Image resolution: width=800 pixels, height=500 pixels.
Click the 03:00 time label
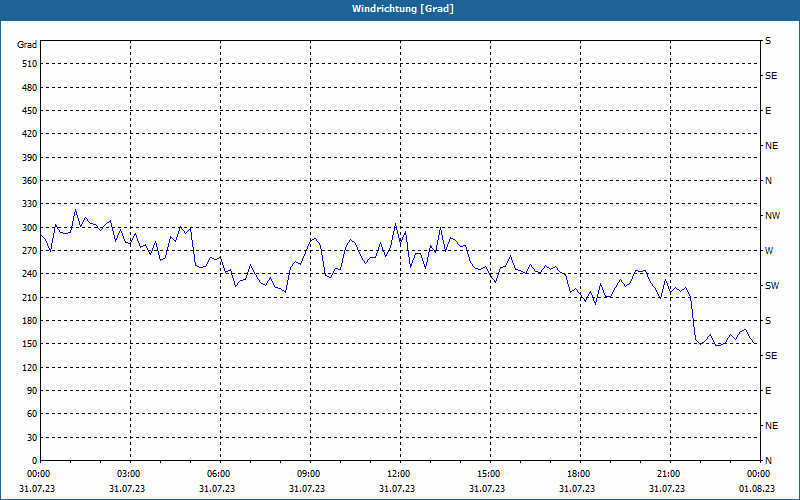[128, 474]
